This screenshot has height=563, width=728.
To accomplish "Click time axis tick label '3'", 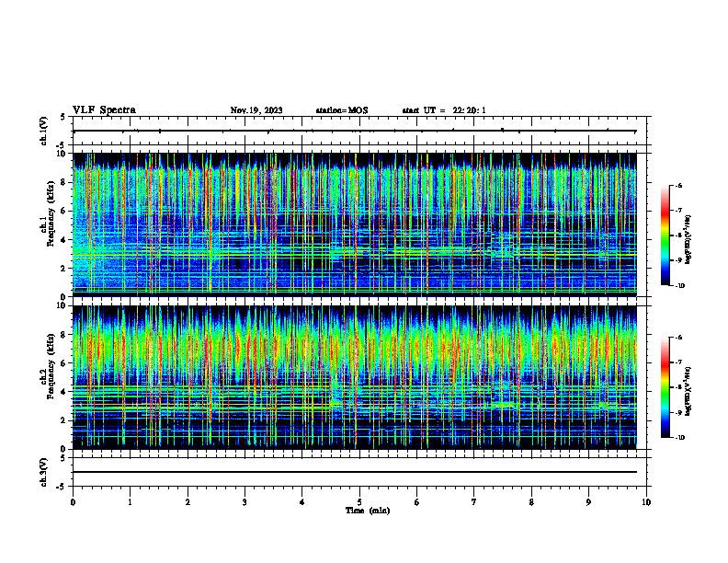I will 245,502.
